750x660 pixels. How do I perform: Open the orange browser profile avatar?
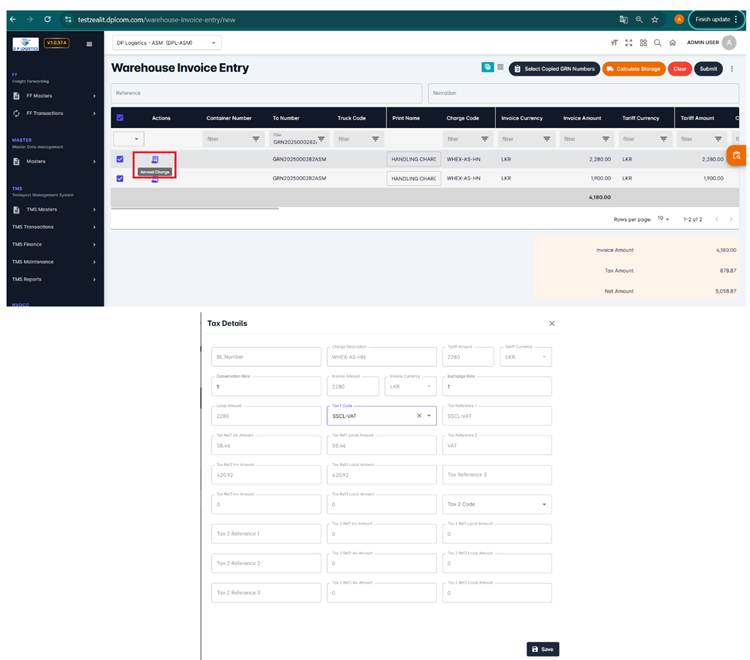pos(679,20)
